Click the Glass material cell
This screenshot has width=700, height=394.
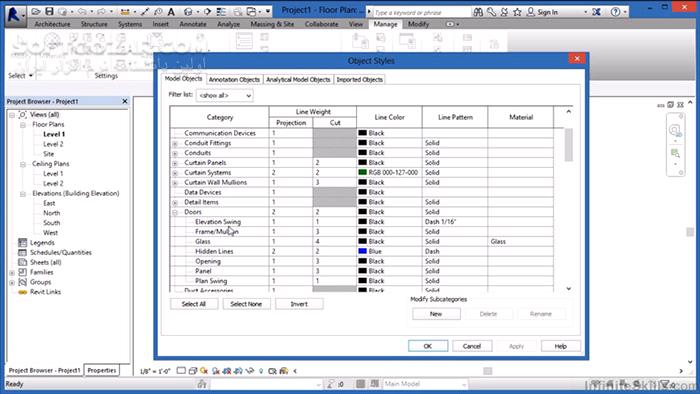(x=521, y=242)
